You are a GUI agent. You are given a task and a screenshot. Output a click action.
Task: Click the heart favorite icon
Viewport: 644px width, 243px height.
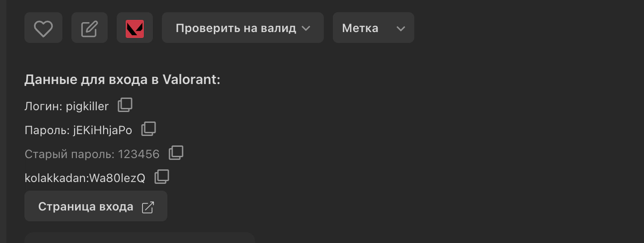pyautogui.click(x=43, y=28)
